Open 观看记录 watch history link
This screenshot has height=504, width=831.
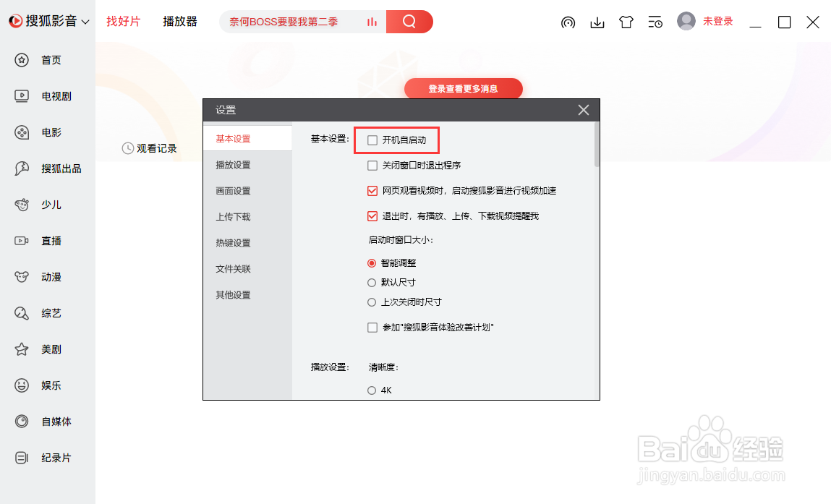pos(157,148)
